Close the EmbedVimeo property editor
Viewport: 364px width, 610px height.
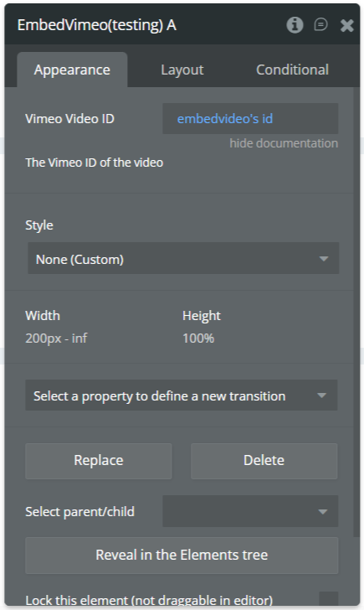pyautogui.click(x=346, y=26)
